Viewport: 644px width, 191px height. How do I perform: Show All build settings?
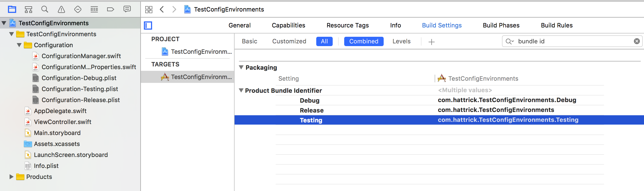tap(324, 41)
